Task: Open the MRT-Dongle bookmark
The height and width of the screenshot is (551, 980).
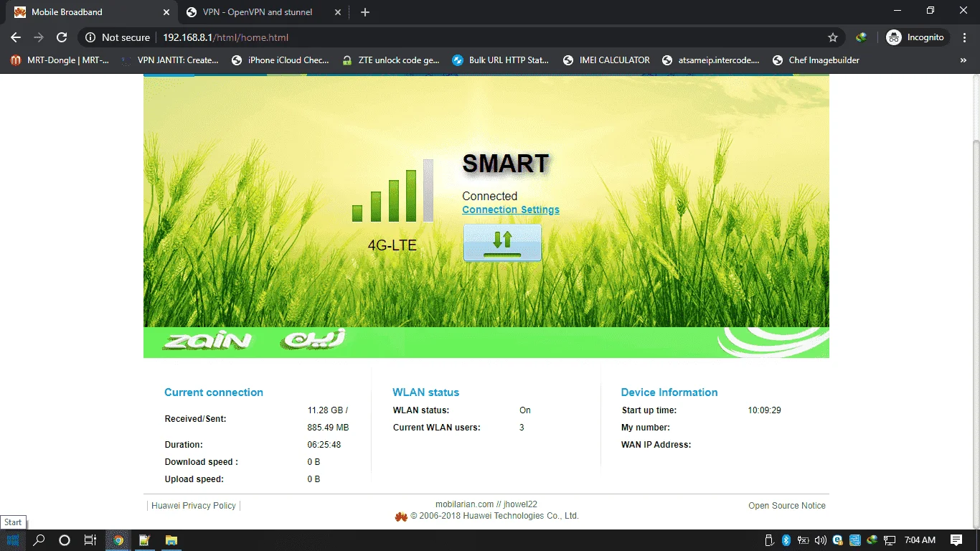Action: [x=60, y=60]
